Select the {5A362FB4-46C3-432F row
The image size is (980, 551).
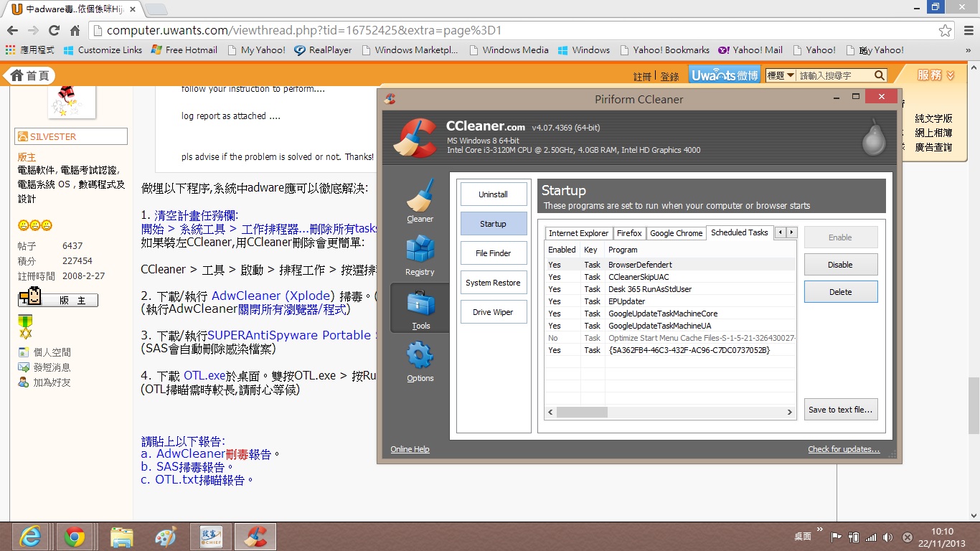670,350
